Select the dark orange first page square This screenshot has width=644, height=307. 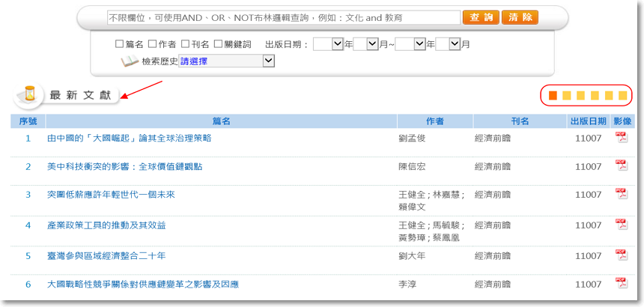[553, 95]
